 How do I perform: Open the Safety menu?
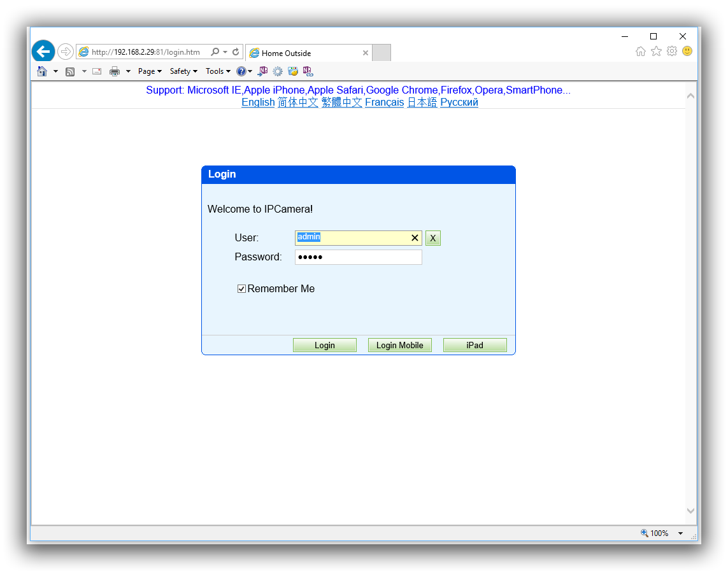[183, 71]
